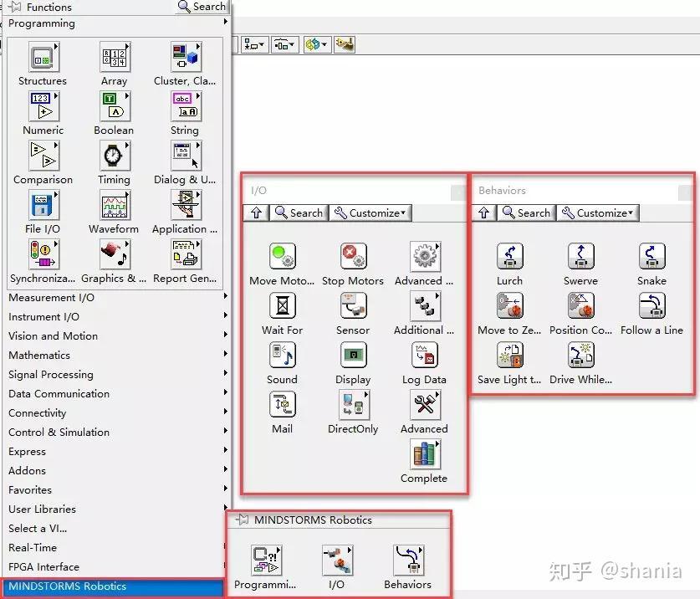Click the Vision and Motion menu item
Image resolution: width=700 pixels, height=599 pixels.
[x=53, y=335]
